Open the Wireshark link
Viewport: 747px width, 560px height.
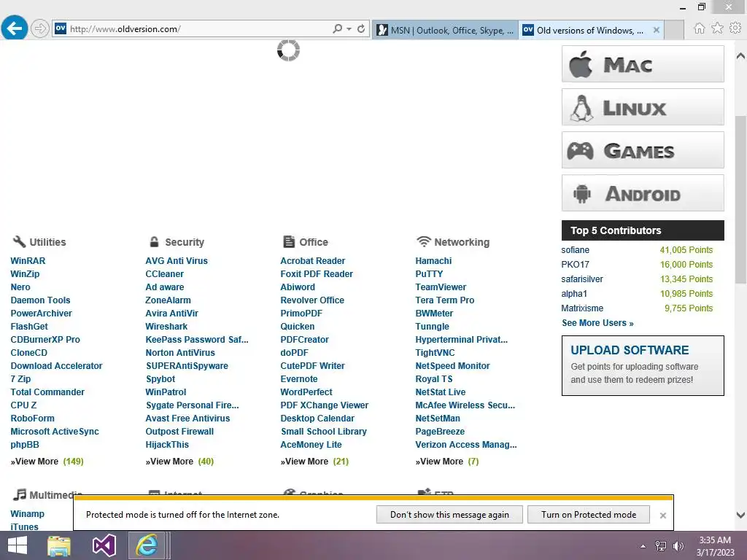coord(166,327)
